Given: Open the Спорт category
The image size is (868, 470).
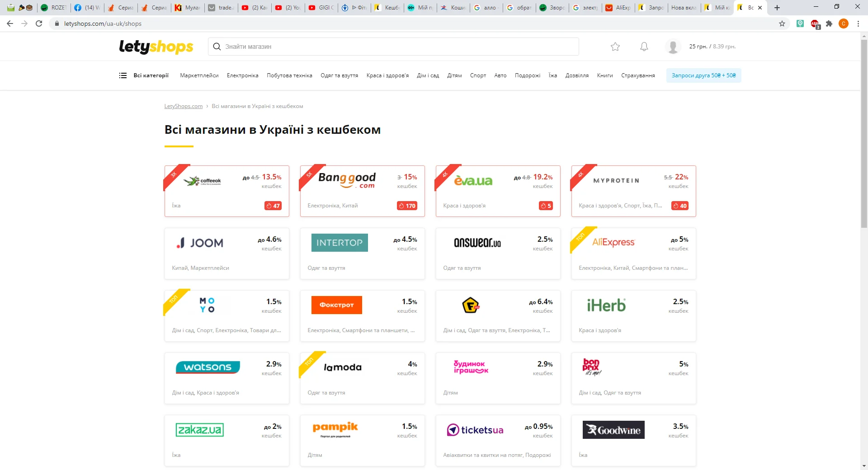Looking at the screenshot, I should pyautogui.click(x=478, y=75).
